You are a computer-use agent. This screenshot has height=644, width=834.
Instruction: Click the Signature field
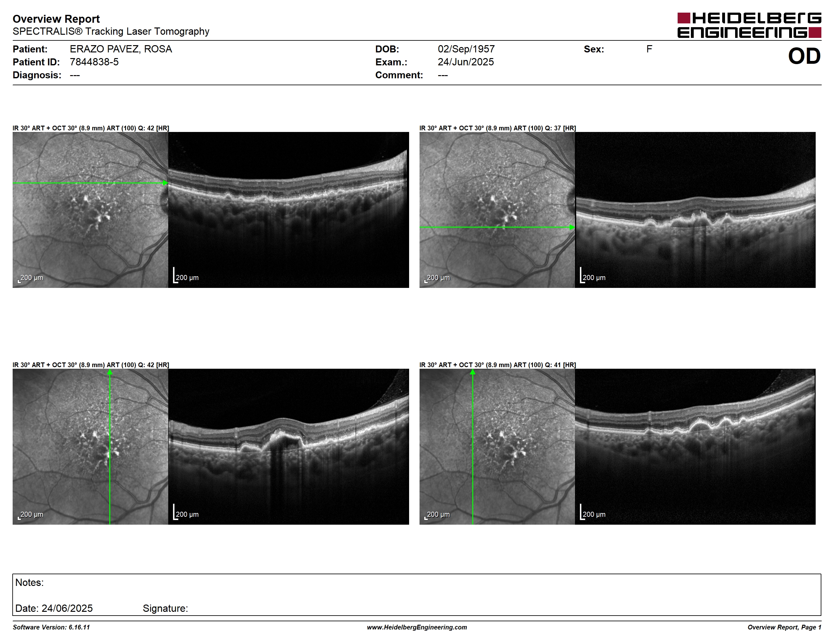coord(165,608)
